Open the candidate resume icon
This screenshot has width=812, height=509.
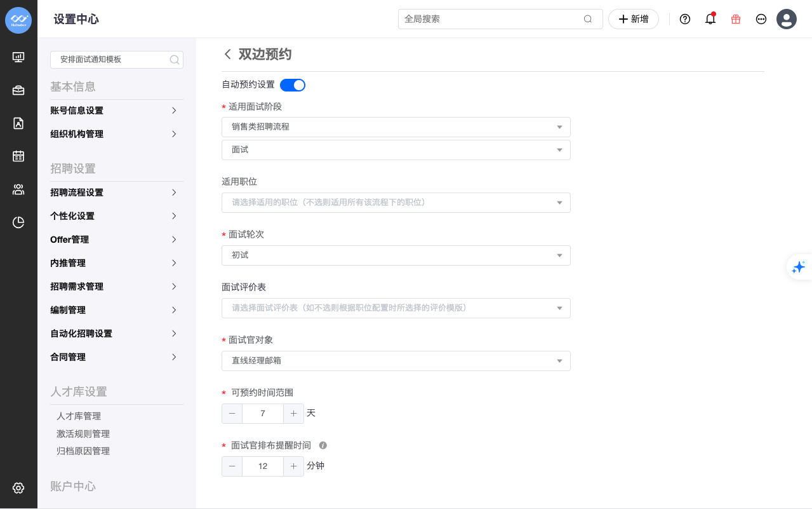pos(18,123)
